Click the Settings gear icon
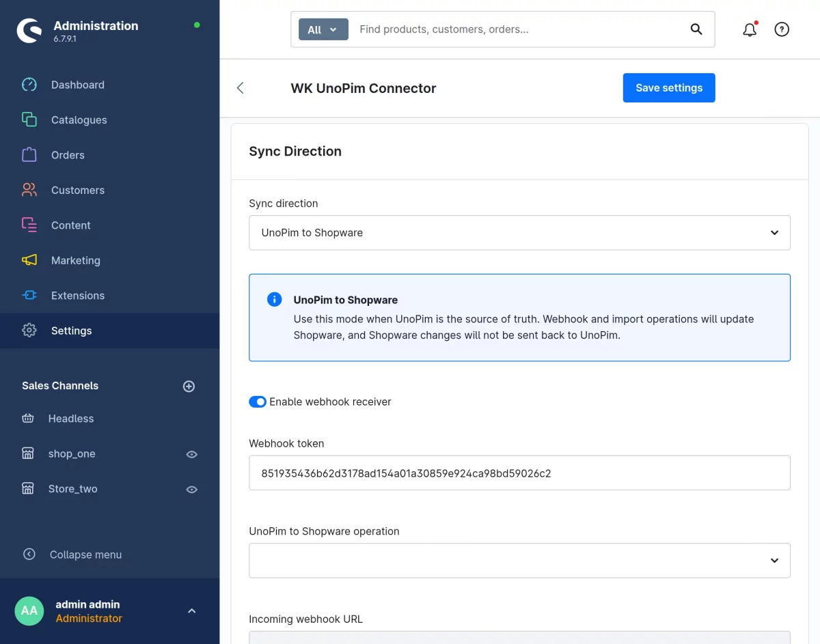Screen dimensions: 820x644 [x=29, y=331]
